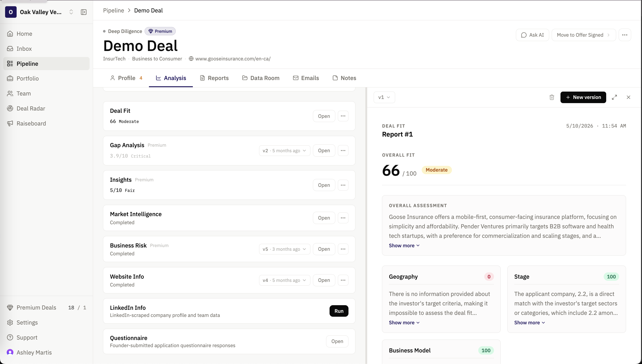642x364 pixels.
Task: Click the Demo Deal title heading
Action: click(x=140, y=46)
